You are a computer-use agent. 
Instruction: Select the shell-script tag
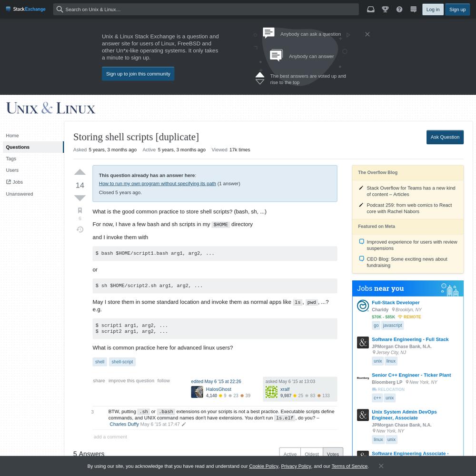[x=122, y=362]
